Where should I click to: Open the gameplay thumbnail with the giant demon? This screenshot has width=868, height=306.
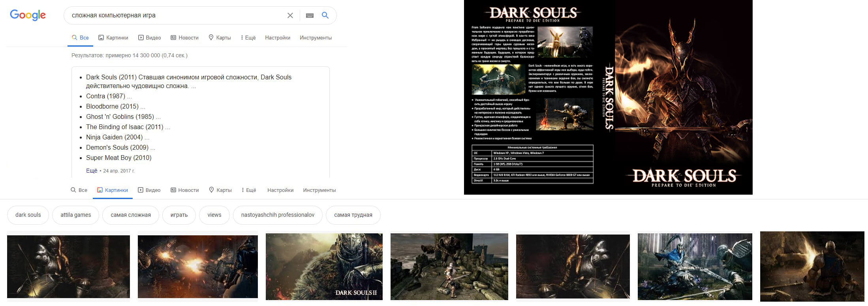[x=449, y=267]
